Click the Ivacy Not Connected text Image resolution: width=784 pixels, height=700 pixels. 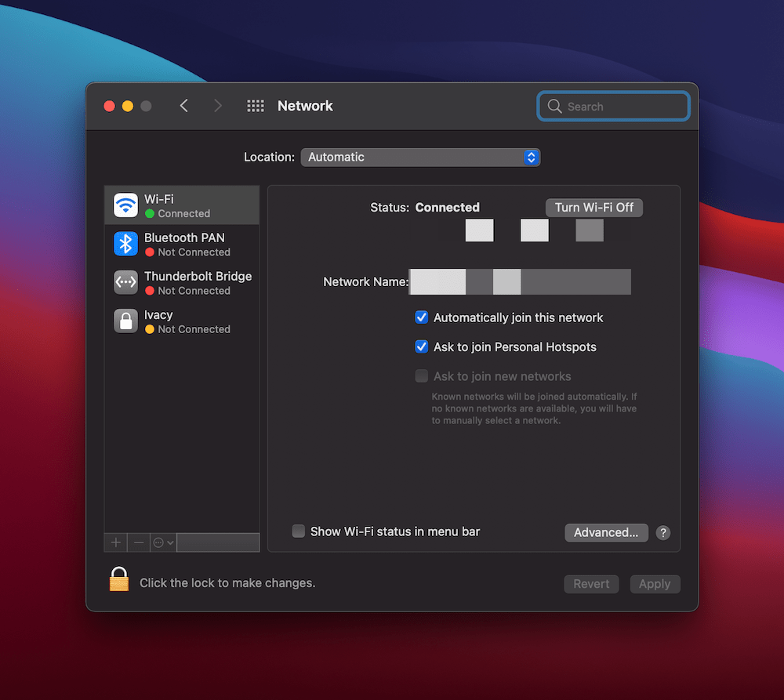point(194,329)
